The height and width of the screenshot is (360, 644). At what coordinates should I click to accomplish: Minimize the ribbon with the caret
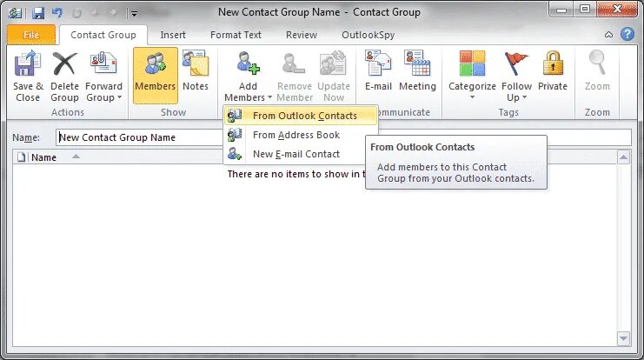coord(608,35)
